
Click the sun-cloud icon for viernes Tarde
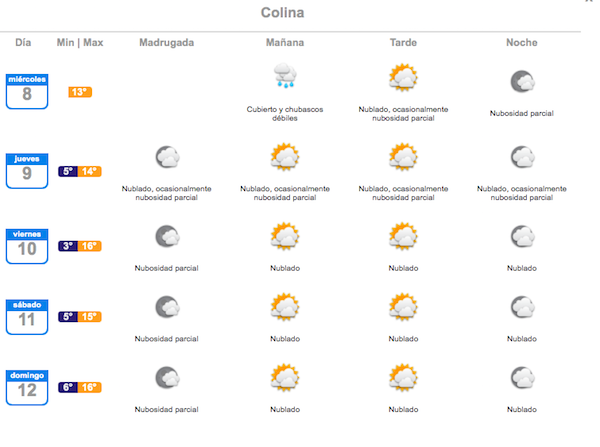tap(403, 236)
